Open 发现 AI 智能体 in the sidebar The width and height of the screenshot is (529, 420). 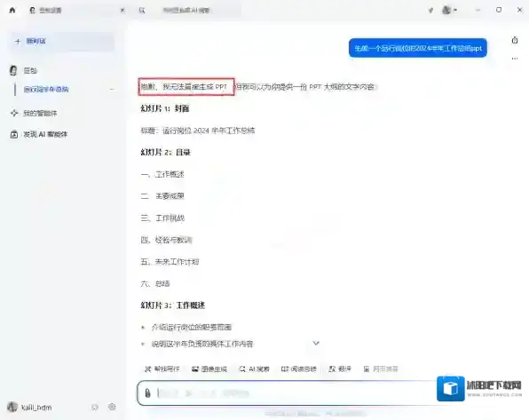coord(45,134)
